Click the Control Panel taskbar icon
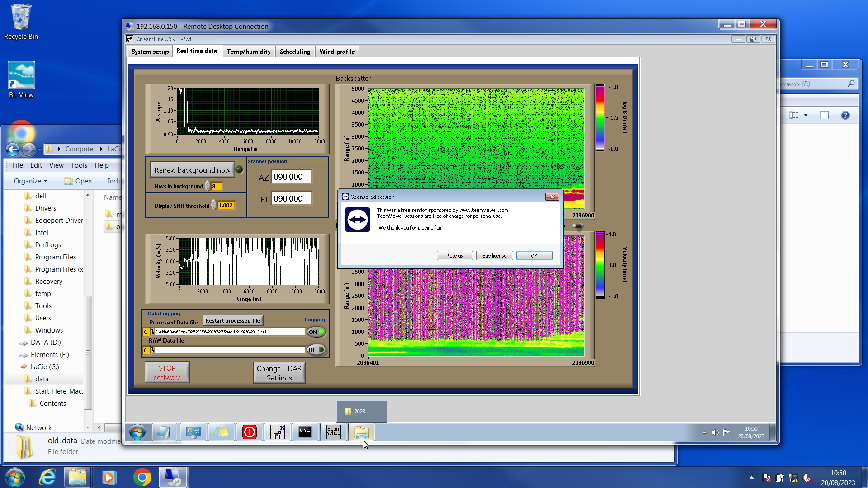The image size is (868, 488). click(x=193, y=432)
